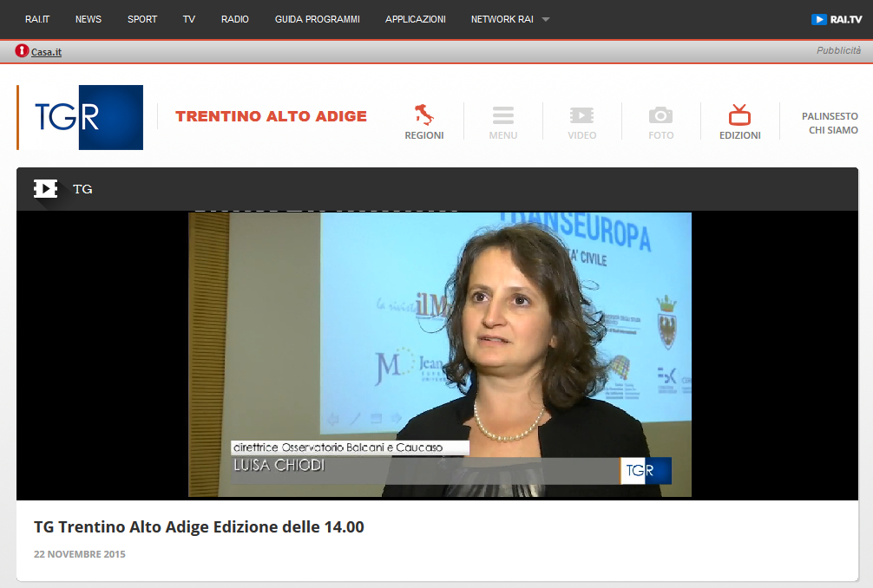Open the hamburger Menu icon
This screenshot has height=588, width=873.
tap(502, 115)
